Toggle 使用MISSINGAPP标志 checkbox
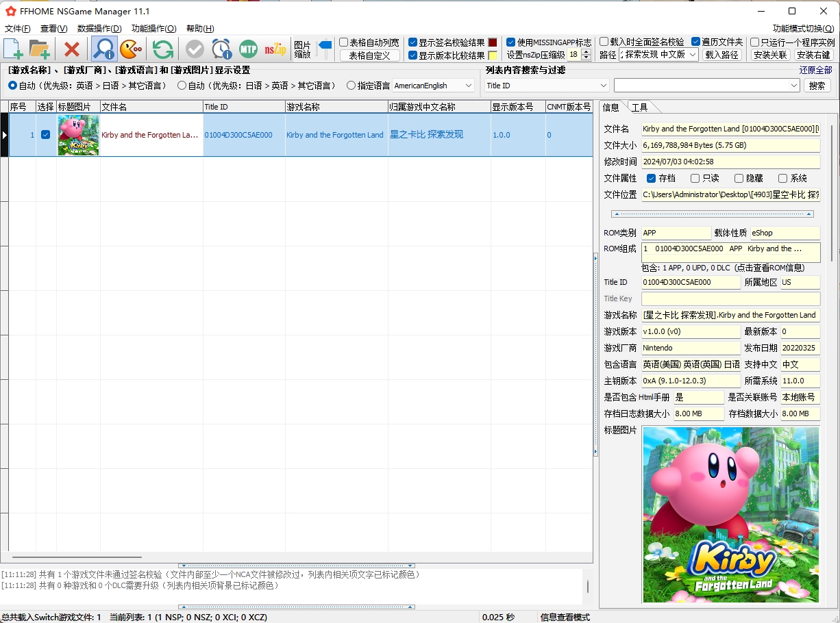 point(510,42)
